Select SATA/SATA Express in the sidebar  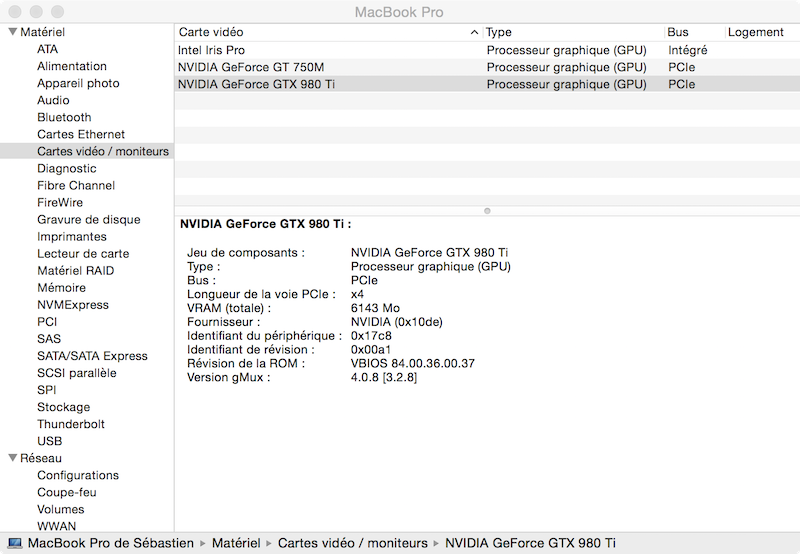pyautogui.click(x=92, y=356)
